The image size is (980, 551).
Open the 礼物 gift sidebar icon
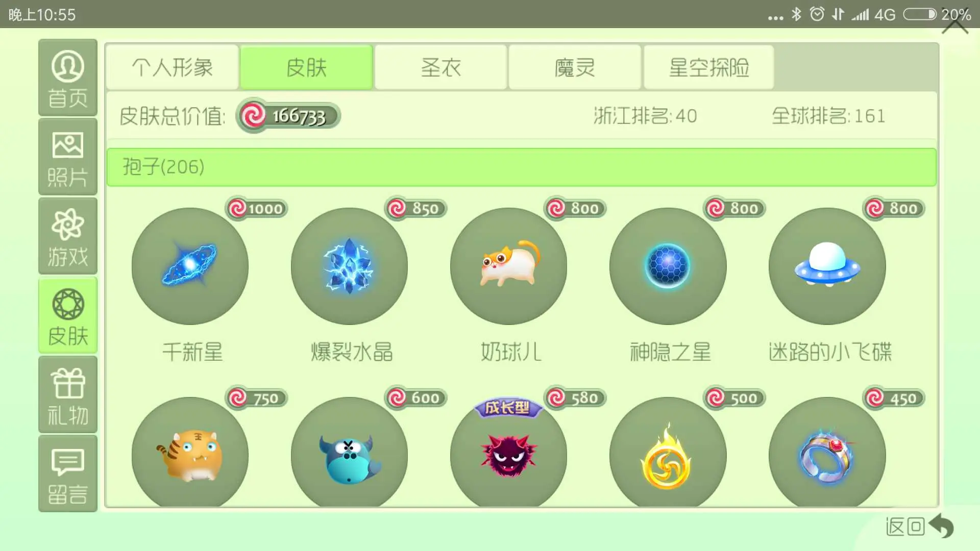tap(68, 395)
